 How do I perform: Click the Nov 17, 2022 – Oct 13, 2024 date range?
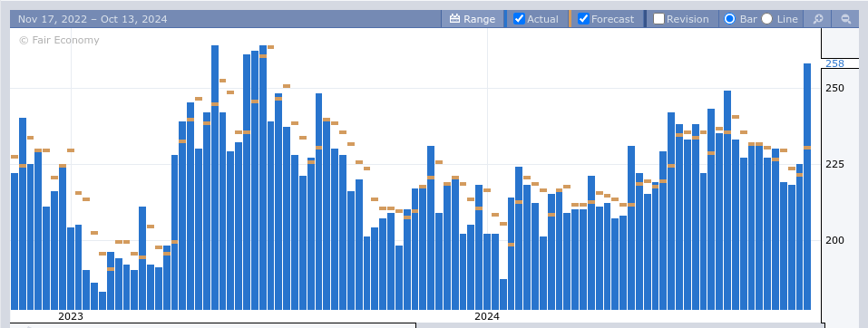[x=93, y=19]
